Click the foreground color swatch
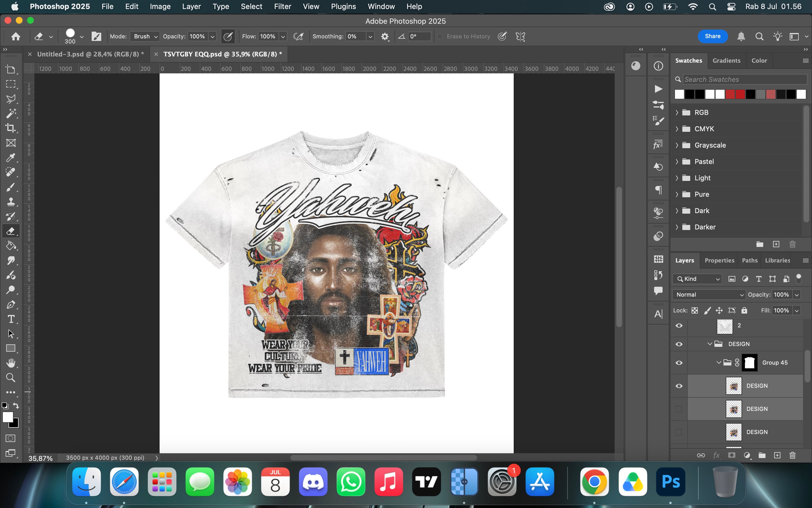This screenshot has height=508, width=812. point(8,417)
